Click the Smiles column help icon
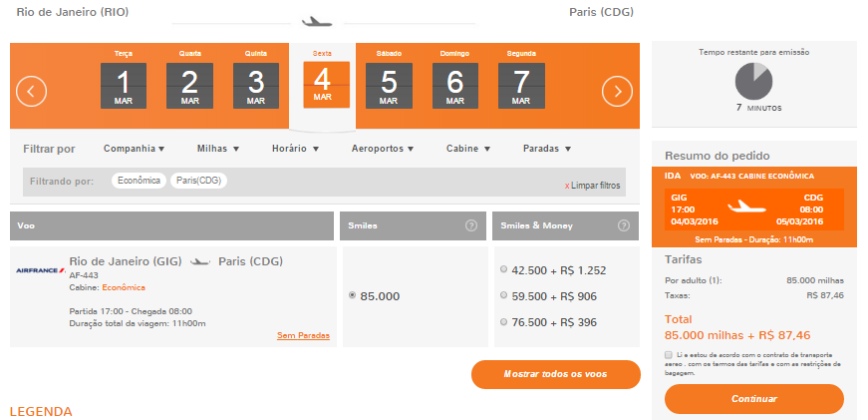Image resolution: width=868 pixels, height=420 pixels. [x=471, y=225]
